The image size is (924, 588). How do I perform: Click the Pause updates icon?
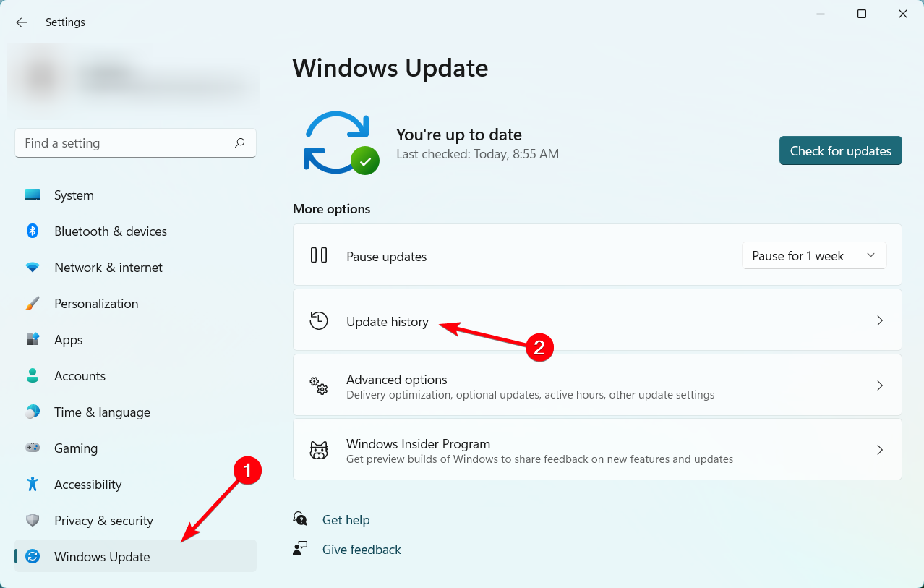[319, 256]
